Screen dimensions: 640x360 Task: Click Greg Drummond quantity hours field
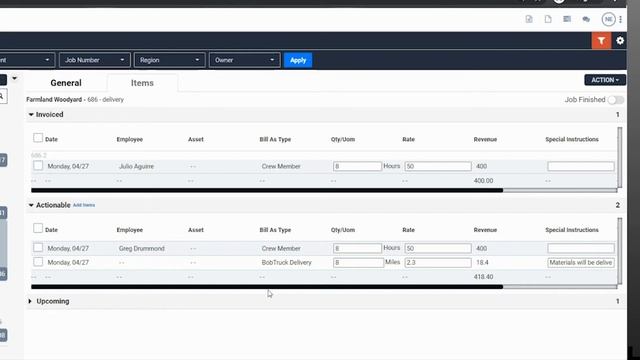click(x=357, y=248)
